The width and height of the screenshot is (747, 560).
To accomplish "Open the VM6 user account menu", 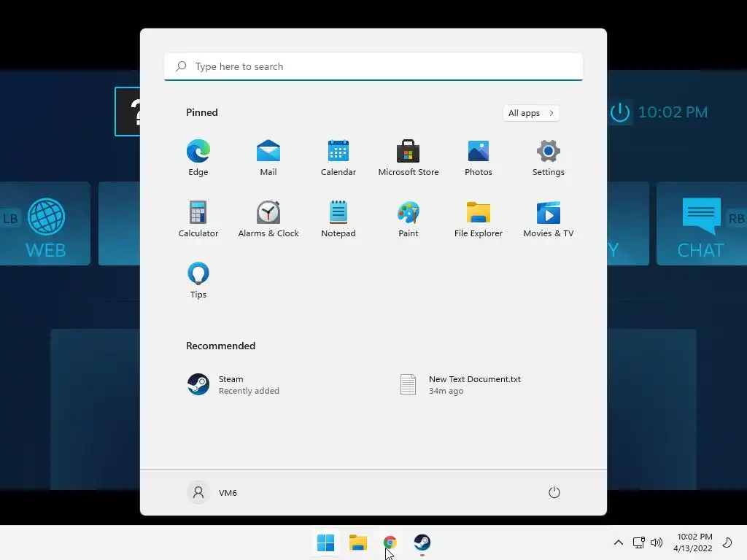I will 212,492.
